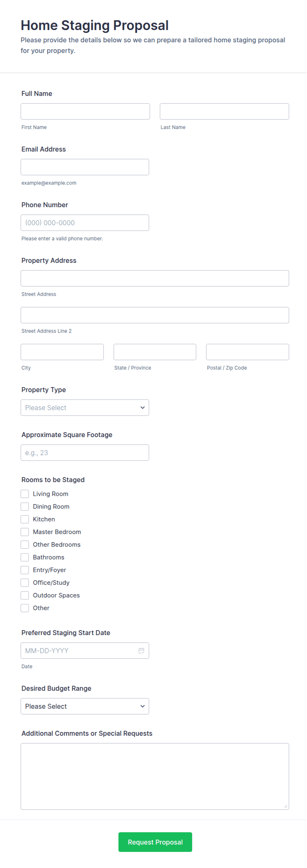Tick the Kitchen checkbox
The height and width of the screenshot is (868, 307).
point(25,519)
